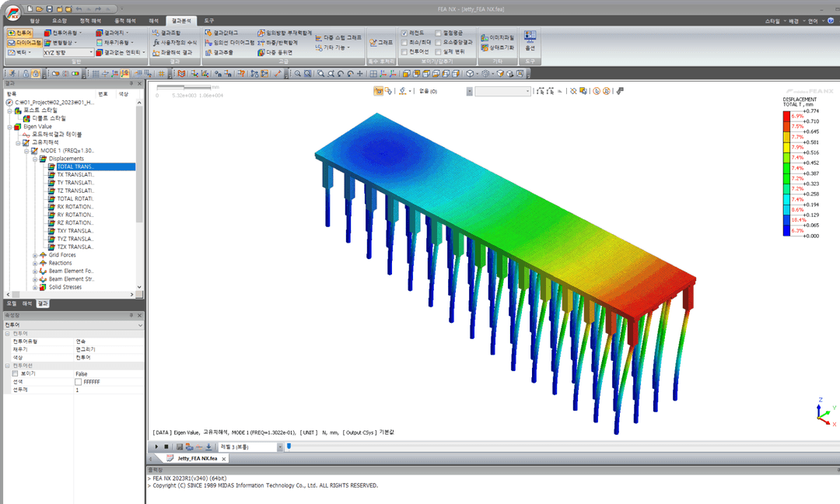Click the 결과값태그 result tag tool
Image resolution: width=840 pixels, height=504 pixels.
pos(221,33)
